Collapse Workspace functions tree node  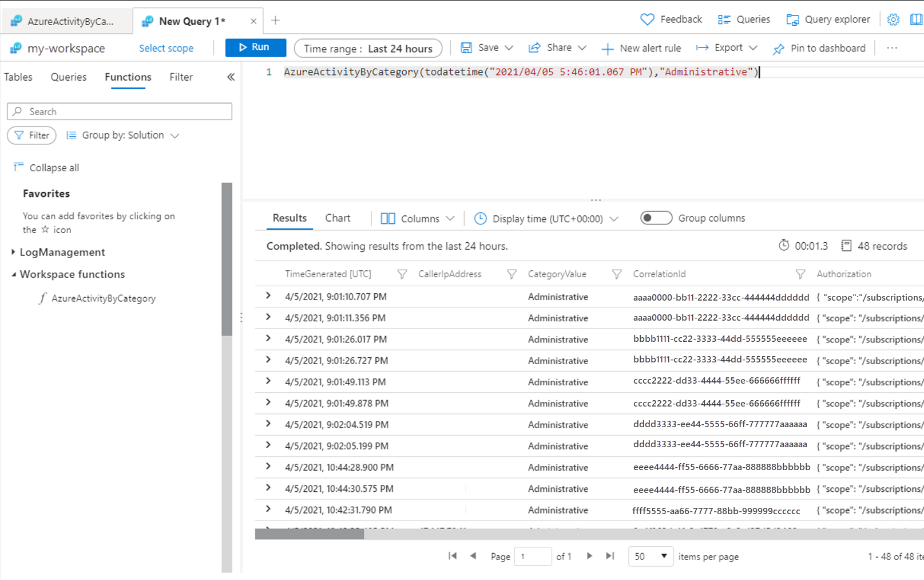pos(13,274)
